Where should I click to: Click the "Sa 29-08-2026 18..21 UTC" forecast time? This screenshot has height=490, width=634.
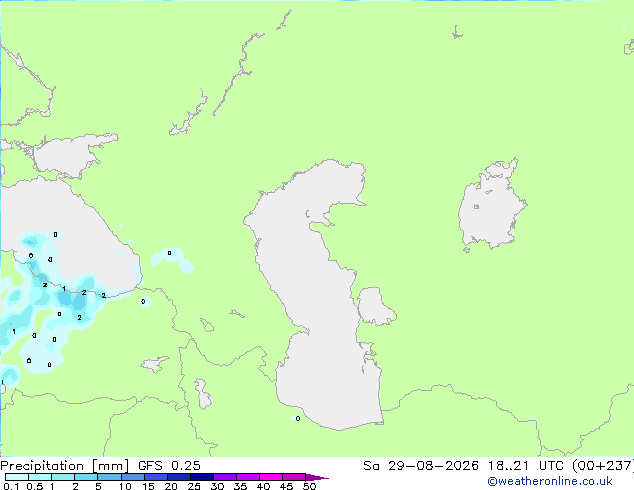pos(465,466)
